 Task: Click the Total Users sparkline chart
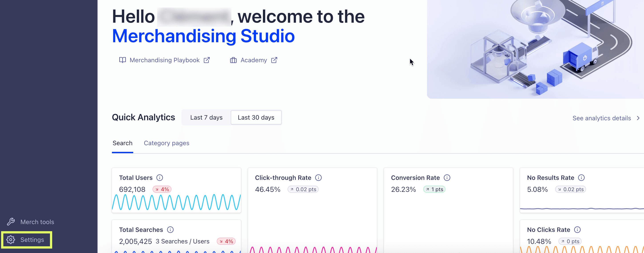coord(176,202)
